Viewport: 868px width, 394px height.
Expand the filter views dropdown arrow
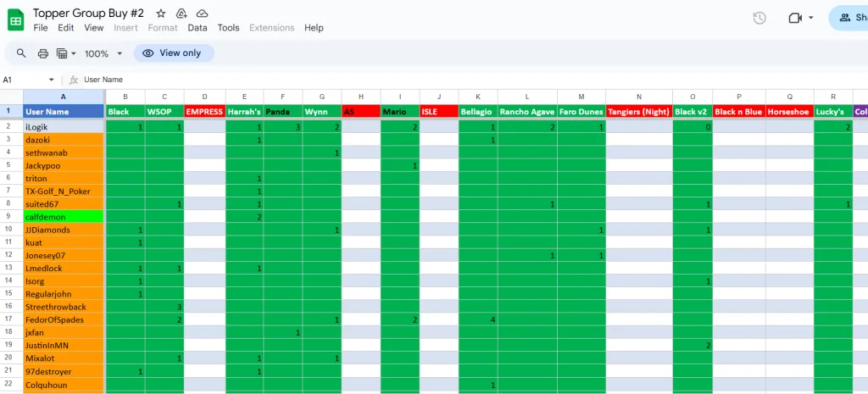pos(74,53)
